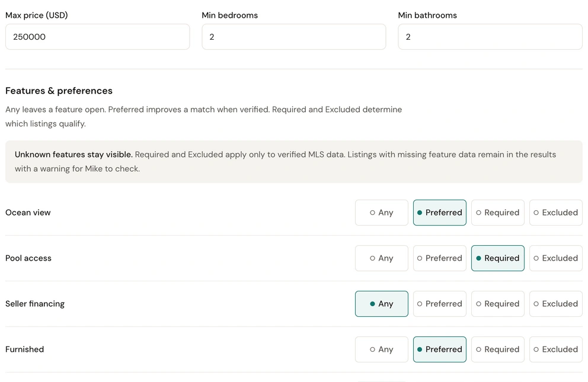Click the Max price (USD) input field
The image size is (588, 382).
[x=97, y=37]
